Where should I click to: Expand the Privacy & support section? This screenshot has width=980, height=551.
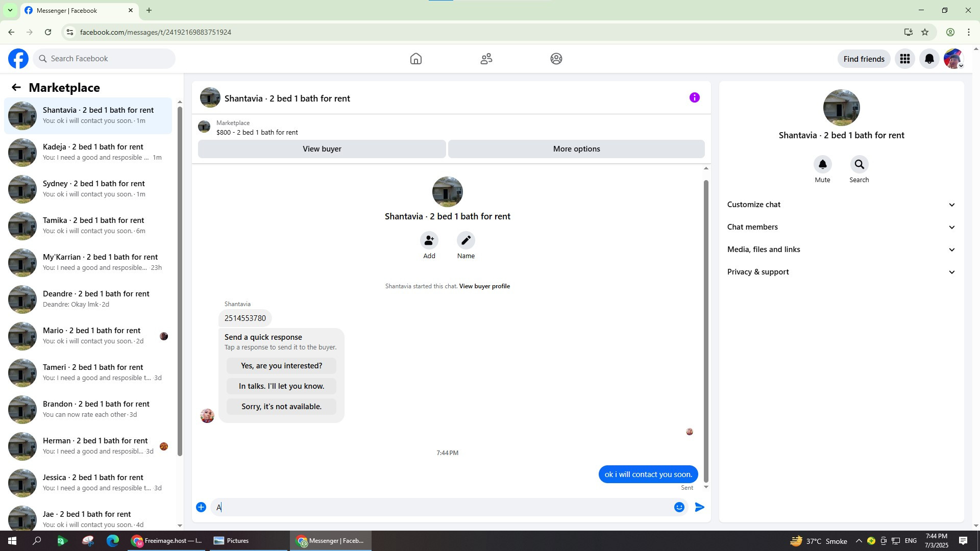[841, 272]
